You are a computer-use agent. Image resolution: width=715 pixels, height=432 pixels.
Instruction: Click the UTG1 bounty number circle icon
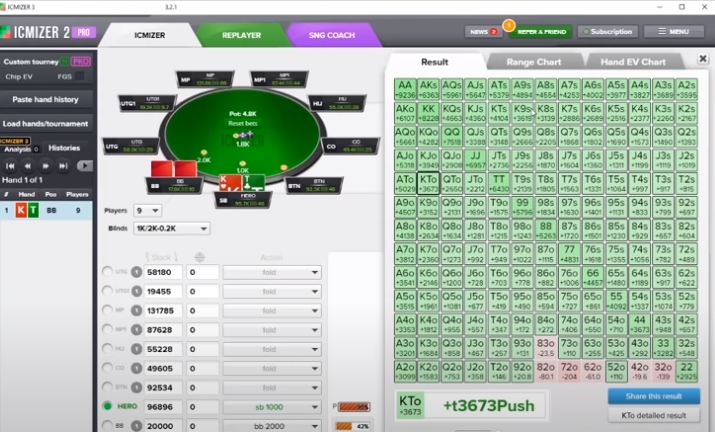point(136,291)
